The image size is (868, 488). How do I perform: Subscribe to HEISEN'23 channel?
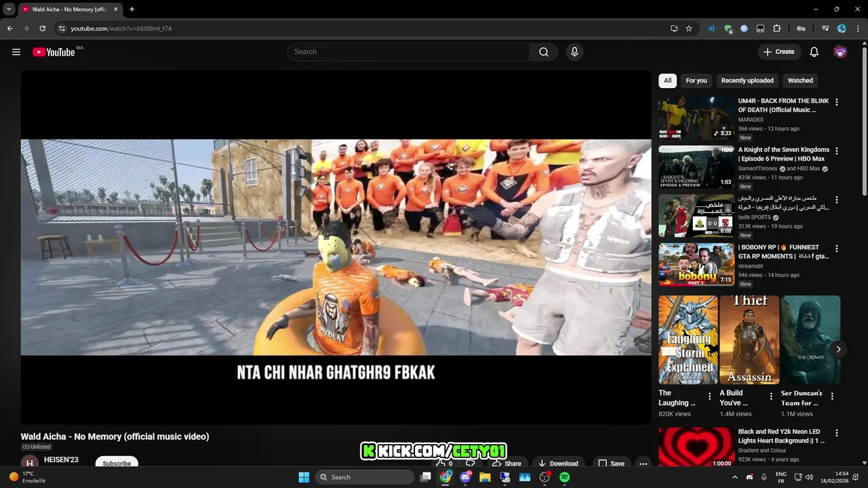coord(117,463)
